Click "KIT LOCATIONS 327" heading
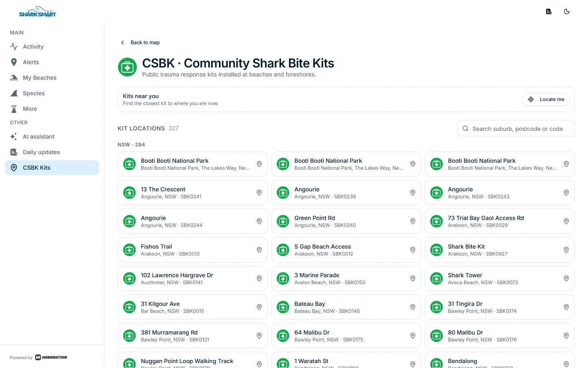 [x=148, y=128]
